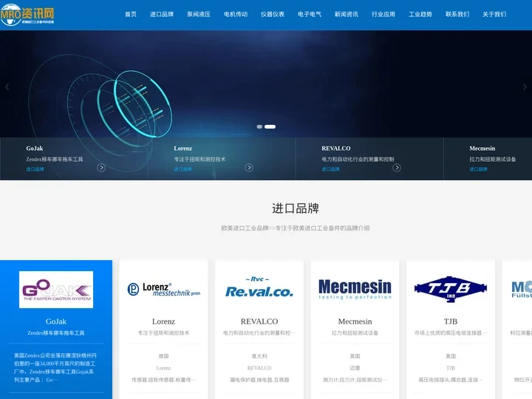The height and width of the screenshot is (399, 532).
Task: Open the TJB brand card title
Action: coord(451,321)
